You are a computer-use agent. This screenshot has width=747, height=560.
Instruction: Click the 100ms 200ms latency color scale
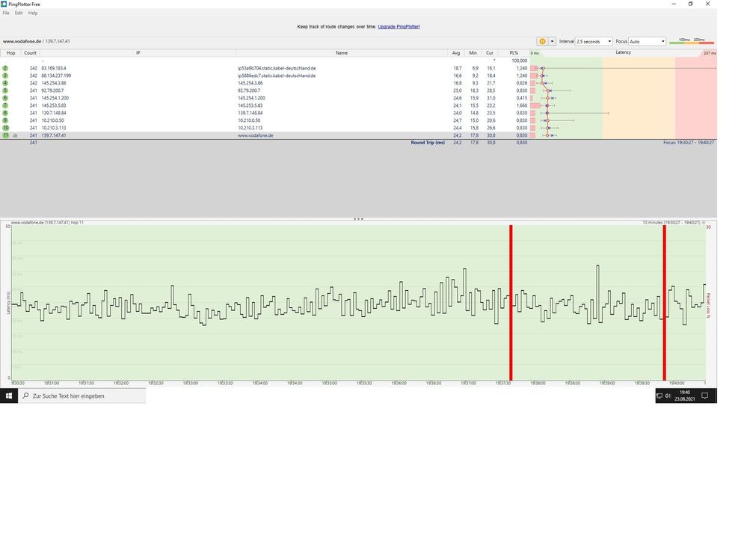pos(691,41)
